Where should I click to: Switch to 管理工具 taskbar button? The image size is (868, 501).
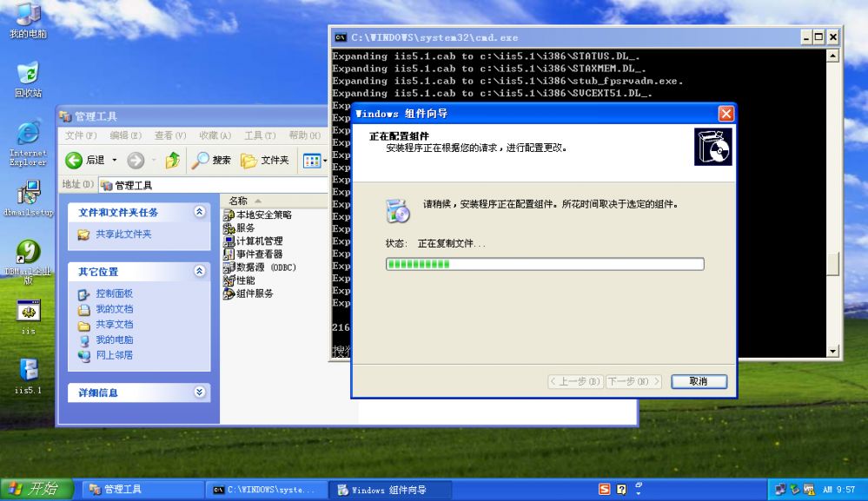(x=142, y=490)
